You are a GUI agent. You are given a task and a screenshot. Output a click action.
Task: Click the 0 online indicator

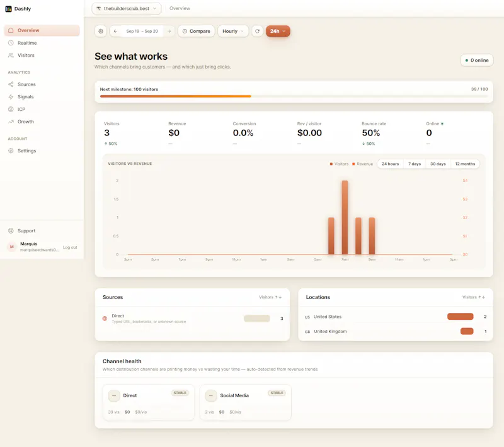(x=477, y=60)
